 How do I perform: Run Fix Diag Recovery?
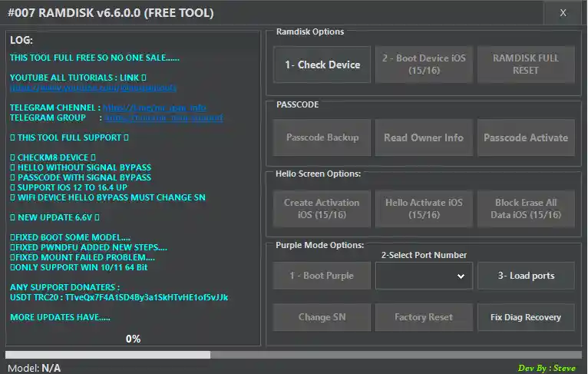pyautogui.click(x=526, y=317)
